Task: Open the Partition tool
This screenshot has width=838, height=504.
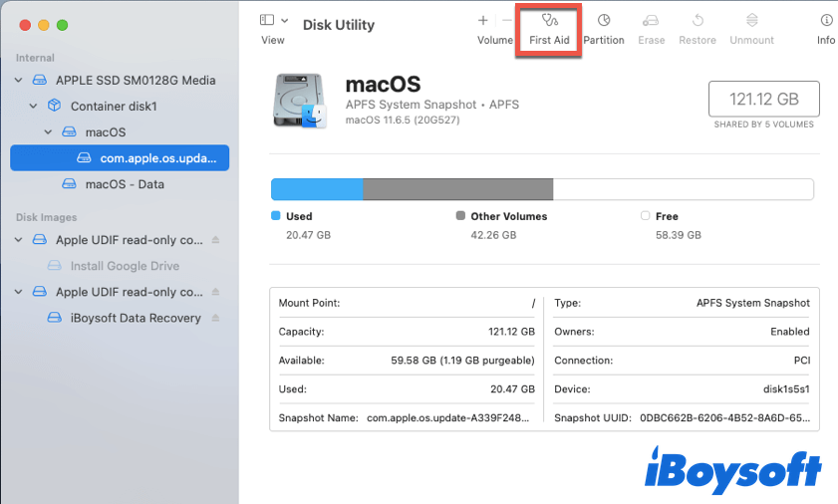Action: click(x=603, y=21)
